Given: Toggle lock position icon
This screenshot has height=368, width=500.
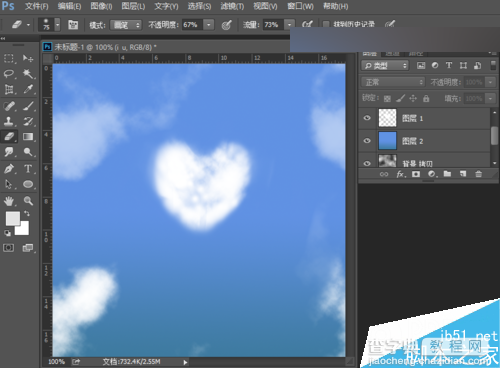Looking at the screenshot, I should [x=413, y=98].
